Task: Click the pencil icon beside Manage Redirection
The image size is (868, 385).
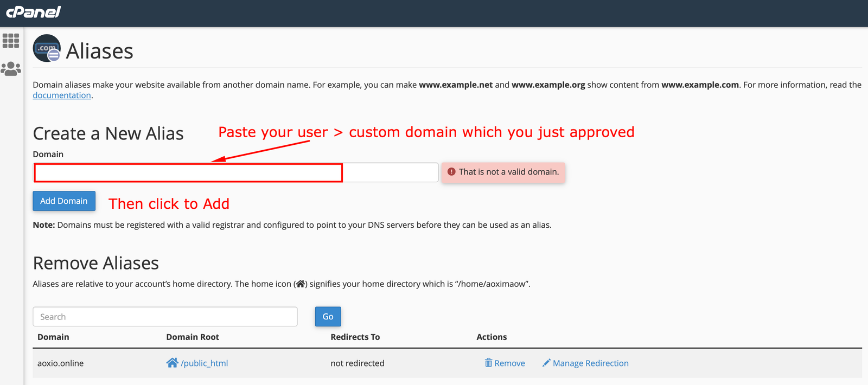Action: point(546,363)
